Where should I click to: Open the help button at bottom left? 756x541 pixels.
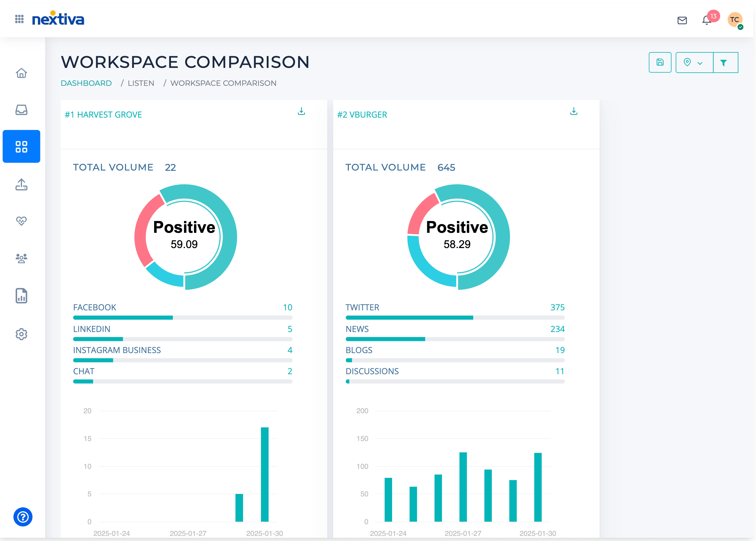(x=23, y=517)
